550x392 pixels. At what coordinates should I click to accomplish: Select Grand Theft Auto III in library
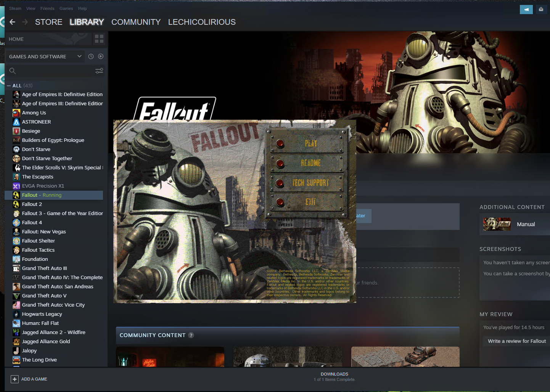[x=54, y=268]
